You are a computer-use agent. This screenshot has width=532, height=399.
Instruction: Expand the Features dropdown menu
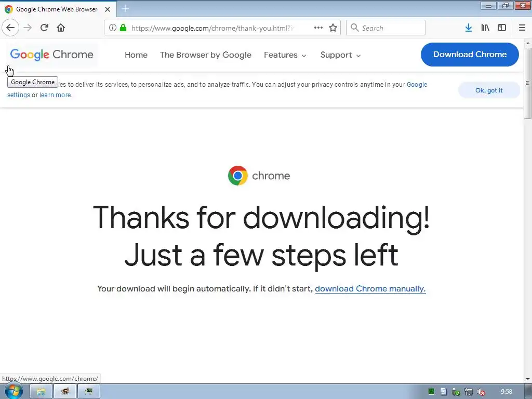click(285, 55)
